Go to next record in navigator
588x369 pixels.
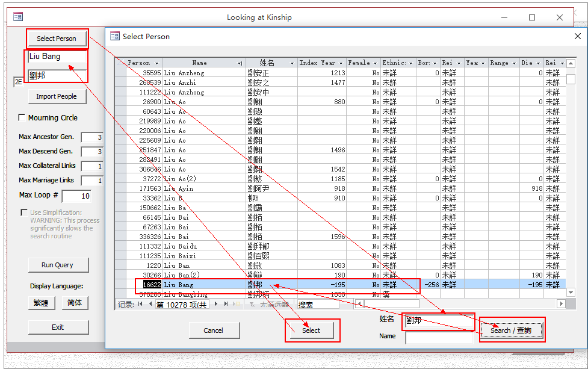point(216,305)
